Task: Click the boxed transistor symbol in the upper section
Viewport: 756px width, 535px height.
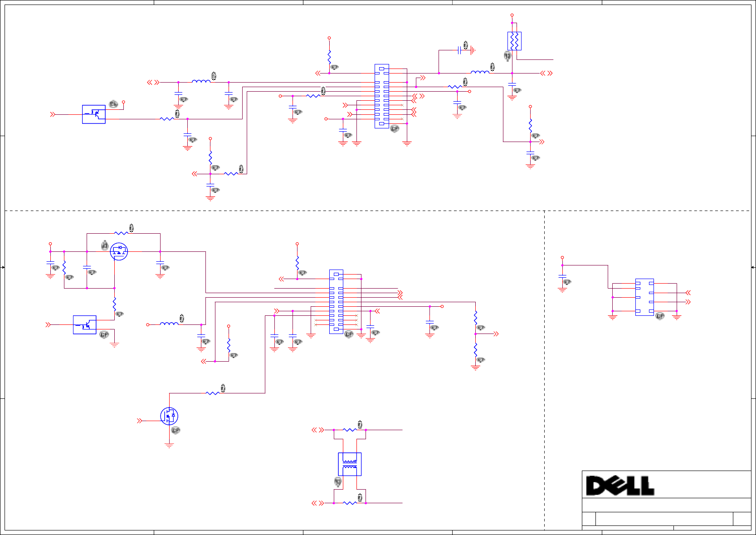Action: coord(94,114)
